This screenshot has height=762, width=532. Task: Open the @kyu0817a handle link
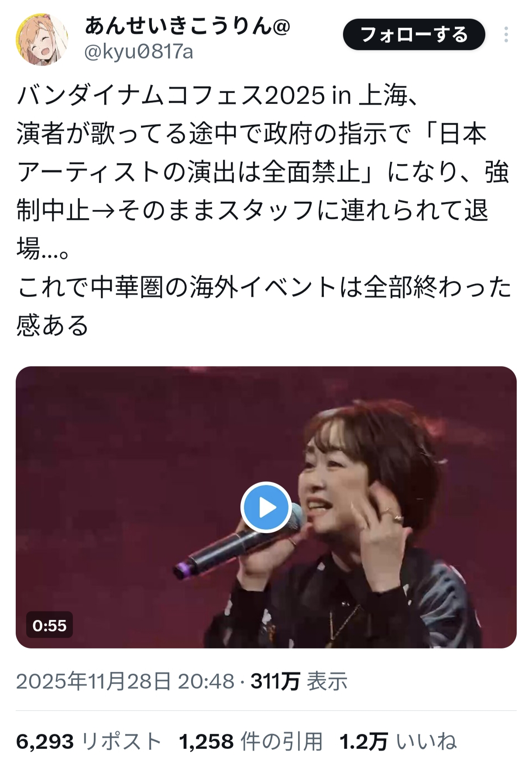click(138, 52)
